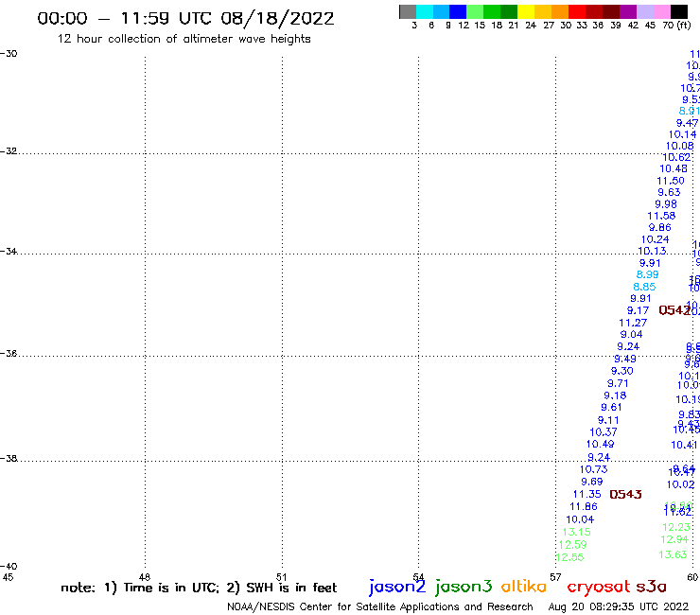Select the cryosat satellite label
Viewport: 700px width, 615px height.
(599, 587)
